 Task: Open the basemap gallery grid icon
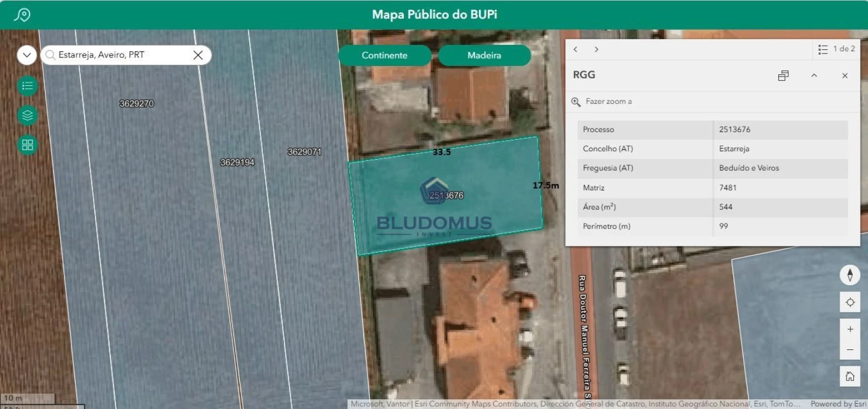tap(27, 145)
